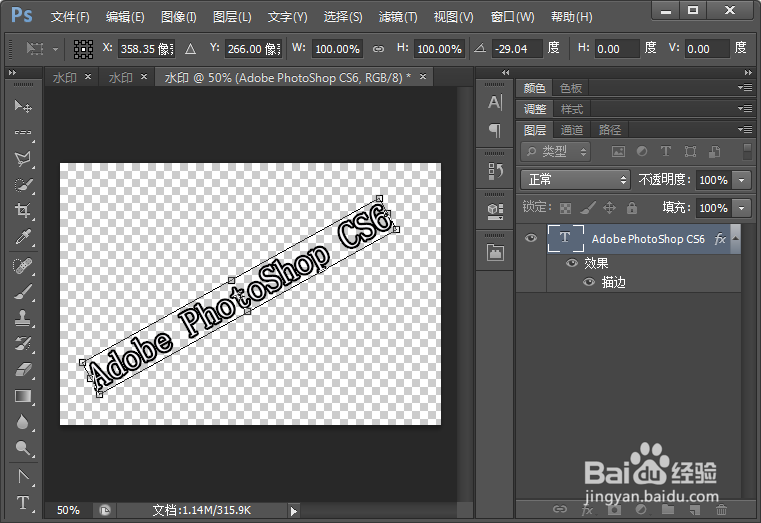
Task: Select the Clone Stamp tool
Action: [x=23, y=318]
